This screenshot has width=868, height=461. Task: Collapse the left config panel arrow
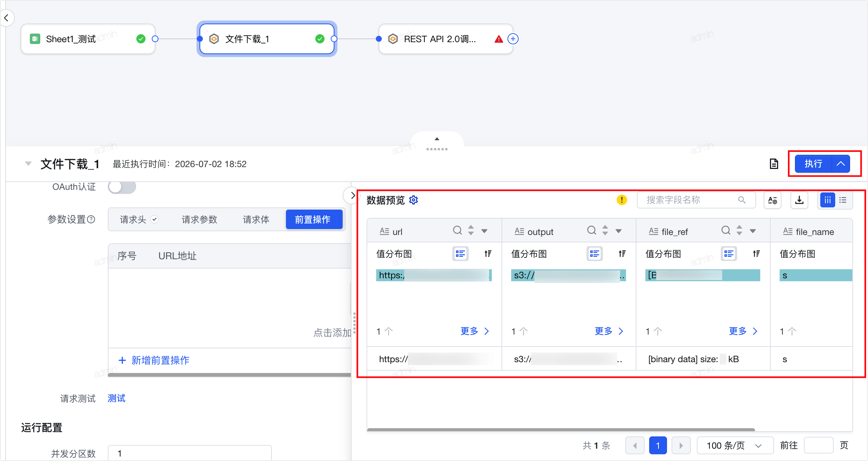(x=352, y=195)
